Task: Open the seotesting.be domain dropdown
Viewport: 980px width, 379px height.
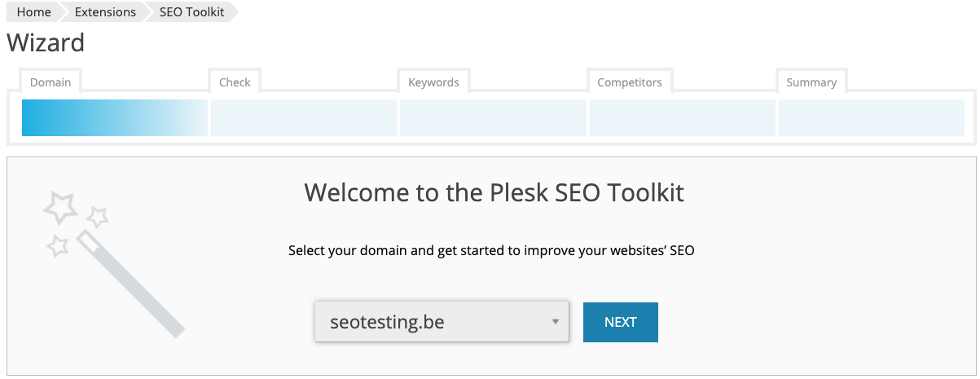Action: (442, 322)
